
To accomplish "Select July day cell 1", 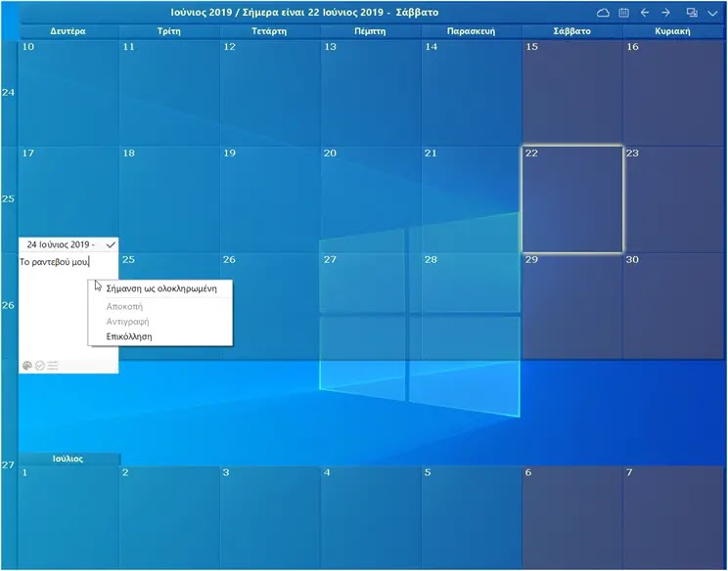I will pyautogui.click(x=68, y=517).
